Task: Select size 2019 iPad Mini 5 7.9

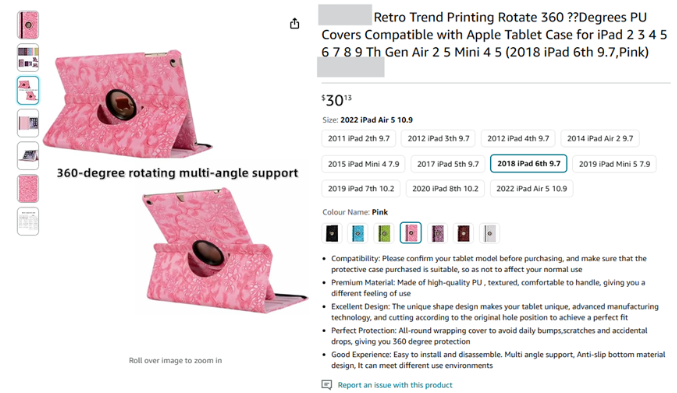Action: coord(614,164)
